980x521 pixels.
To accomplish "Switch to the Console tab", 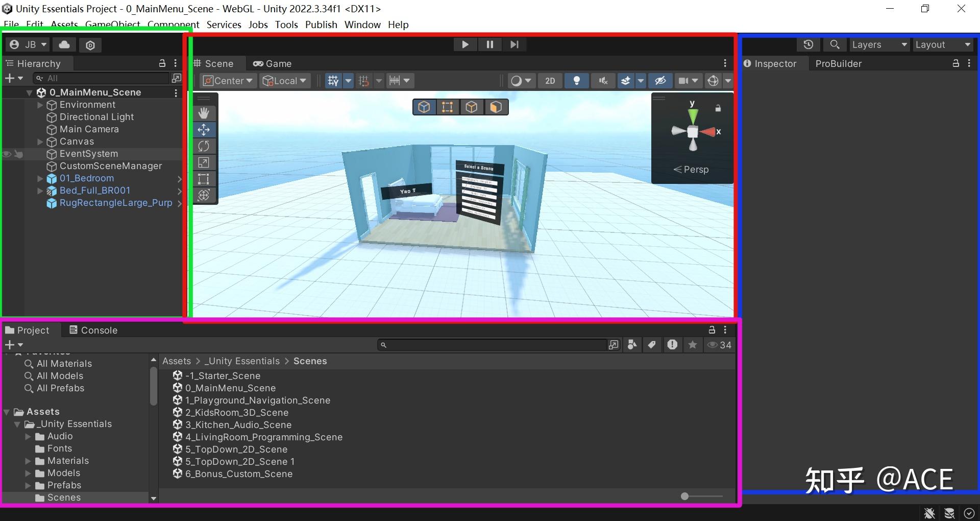I will coord(98,329).
